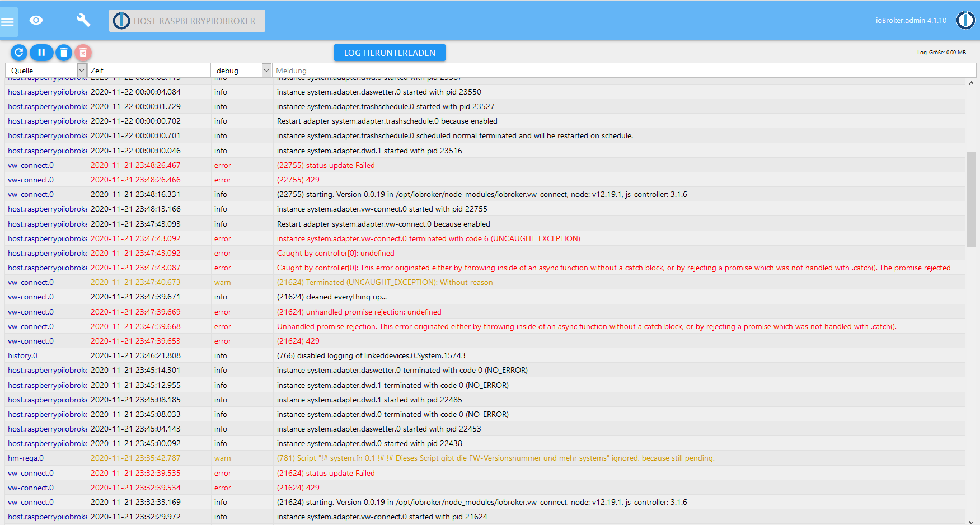980x525 pixels.
Task: Refresh the log list
Action: [x=19, y=53]
